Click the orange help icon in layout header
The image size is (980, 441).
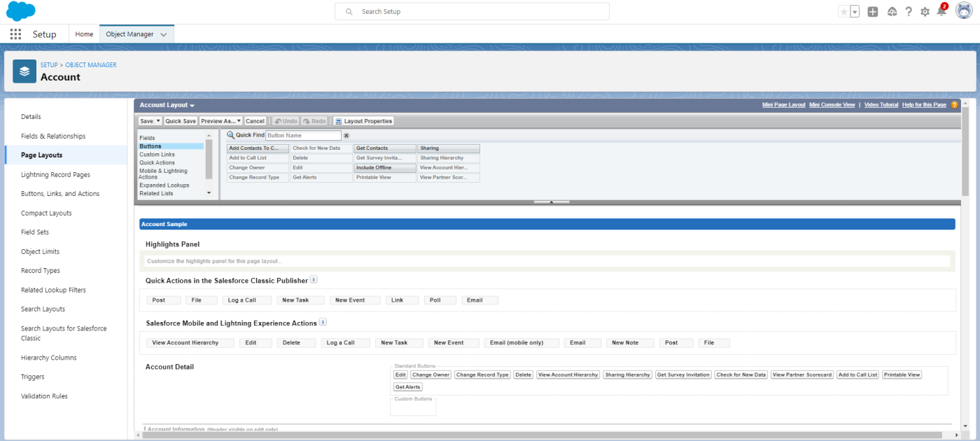click(x=954, y=105)
